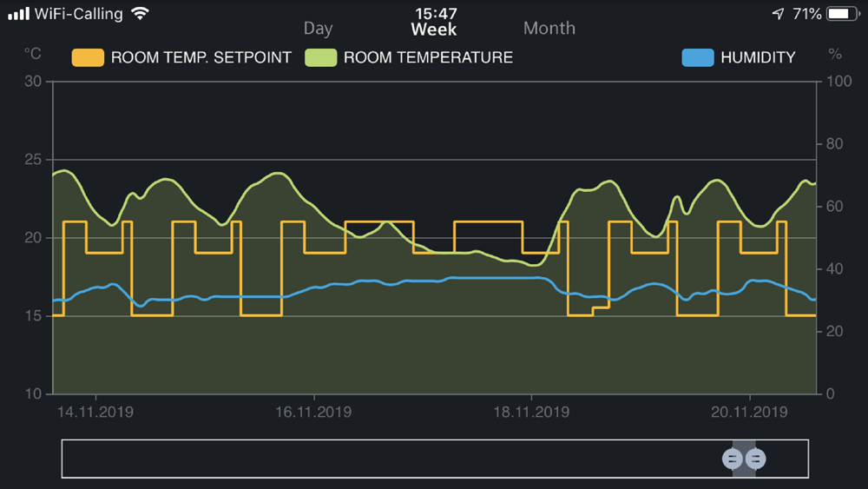Click the left range slider handle
The width and height of the screenshot is (868, 489).
[x=733, y=459]
